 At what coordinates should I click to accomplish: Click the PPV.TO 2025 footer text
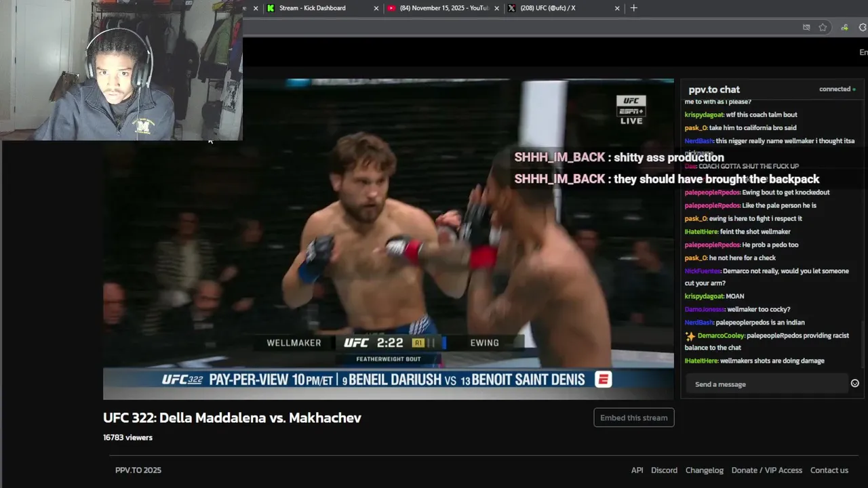click(x=138, y=470)
